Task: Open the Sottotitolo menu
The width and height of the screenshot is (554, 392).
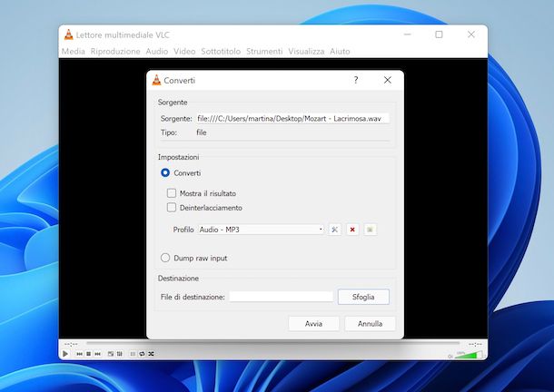Action: click(221, 51)
